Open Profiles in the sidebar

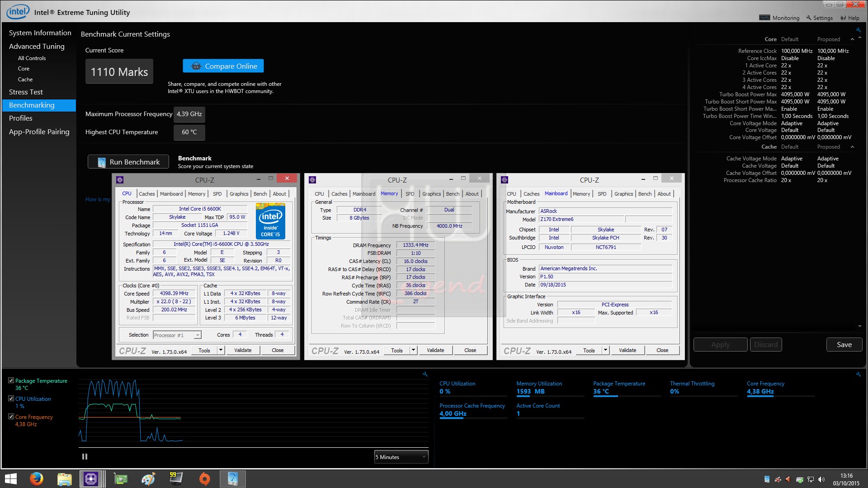pyautogui.click(x=21, y=118)
